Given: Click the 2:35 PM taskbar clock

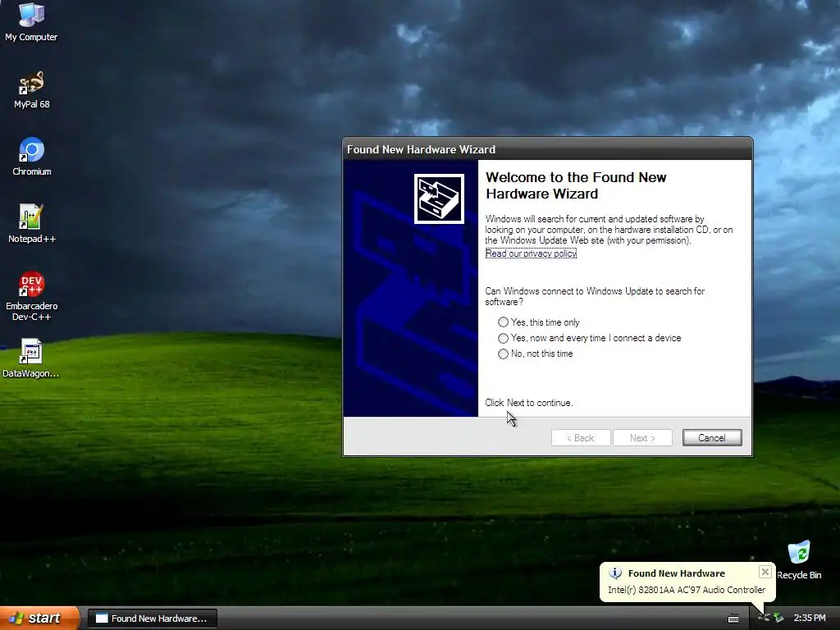Looking at the screenshot, I should pyautogui.click(x=810, y=618).
